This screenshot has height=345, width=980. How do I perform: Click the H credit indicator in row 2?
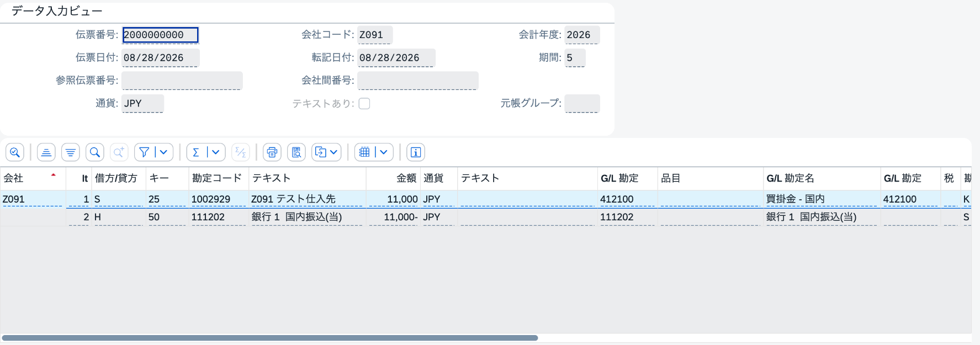point(119,217)
